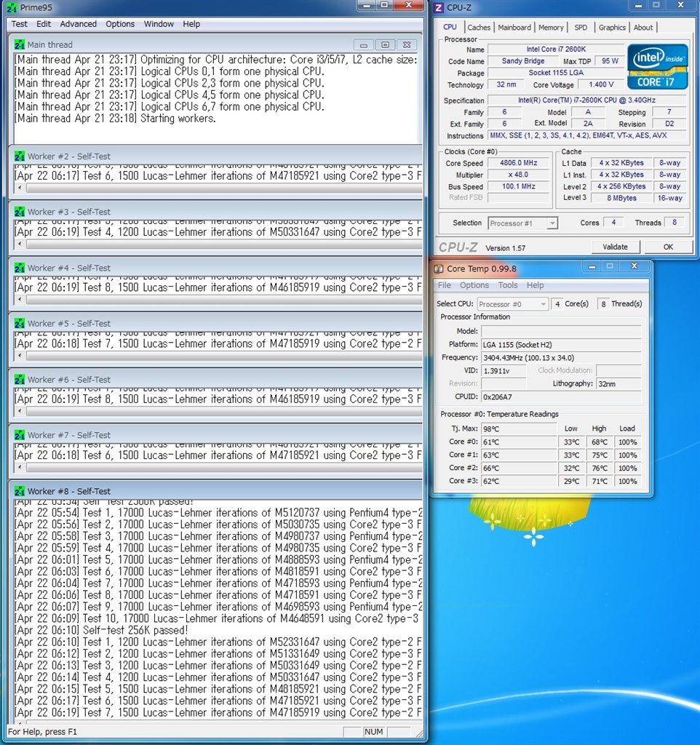Image resolution: width=700 pixels, height=745 pixels.
Task: Click the Worker #3 window icon
Action: pyautogui.click(x=19, y=212)
